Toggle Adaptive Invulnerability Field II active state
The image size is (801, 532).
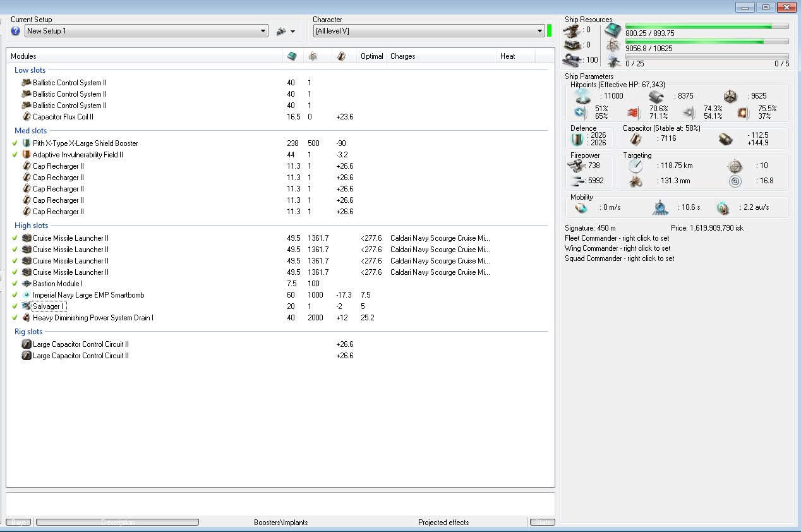coord(15,155)
